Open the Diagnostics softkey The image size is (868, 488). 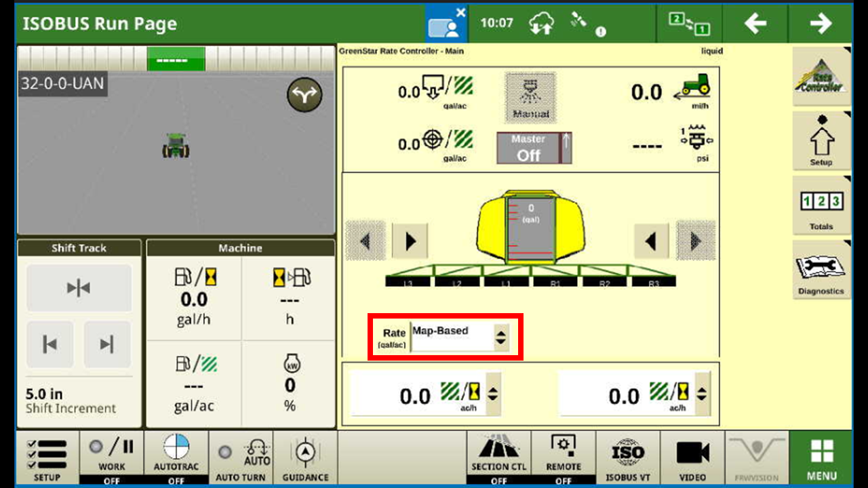[821, 269]
